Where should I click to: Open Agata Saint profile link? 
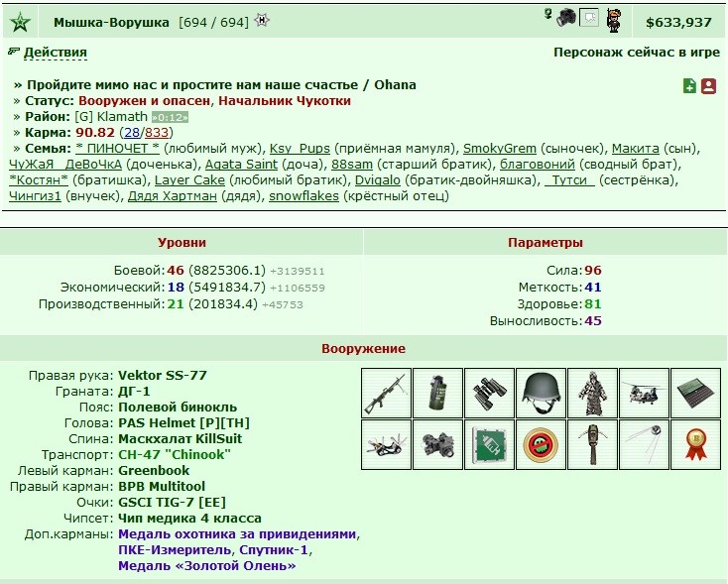(x=241, y=165)
